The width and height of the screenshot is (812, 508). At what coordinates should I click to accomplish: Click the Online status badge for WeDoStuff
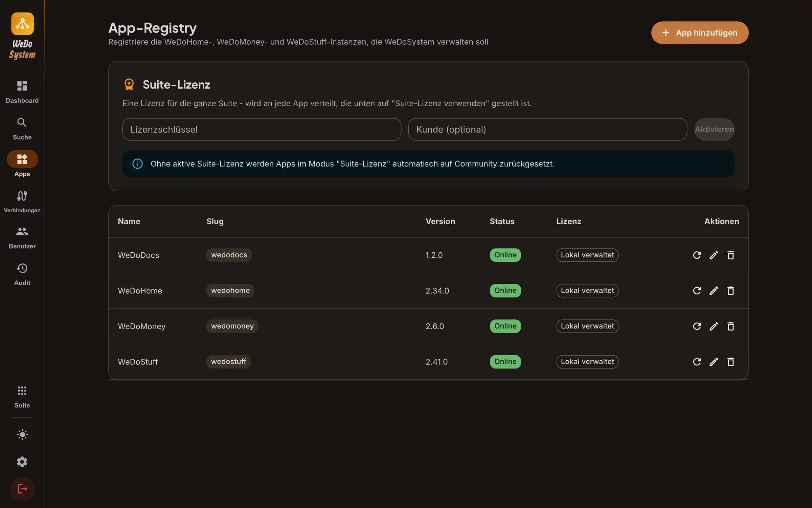(x=505, y=362)
